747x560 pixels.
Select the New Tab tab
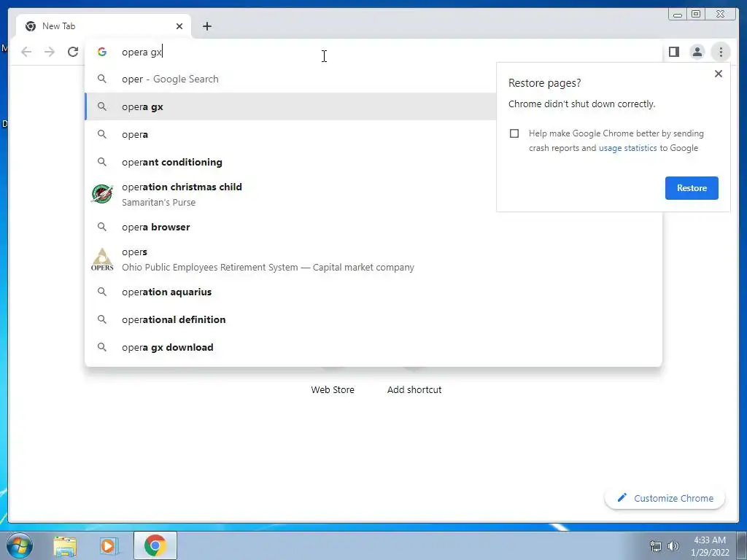104,26
